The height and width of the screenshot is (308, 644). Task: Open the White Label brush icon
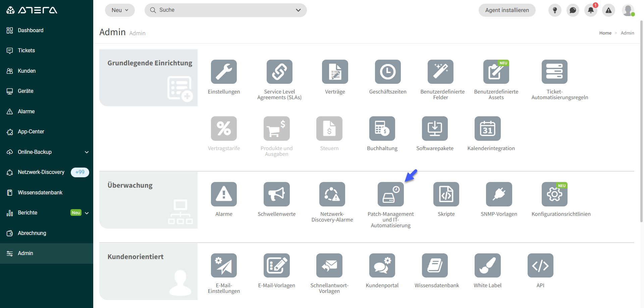488,265
